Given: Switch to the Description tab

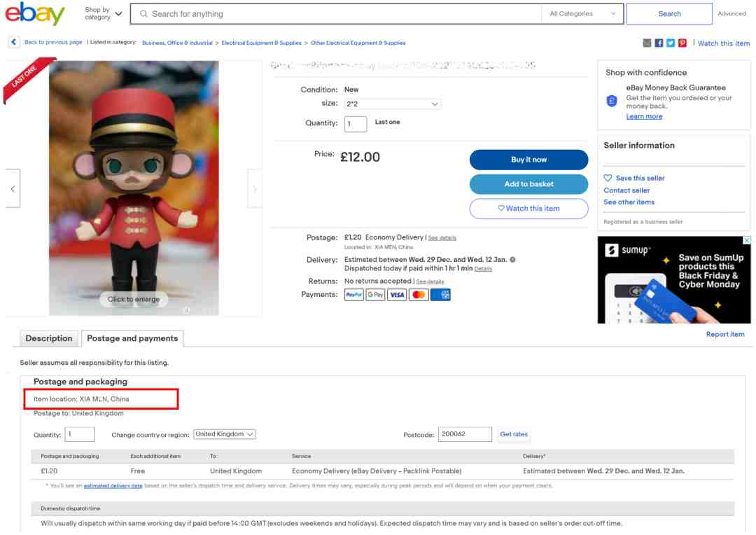Looking at the screenshot, I should pos(49,338).
